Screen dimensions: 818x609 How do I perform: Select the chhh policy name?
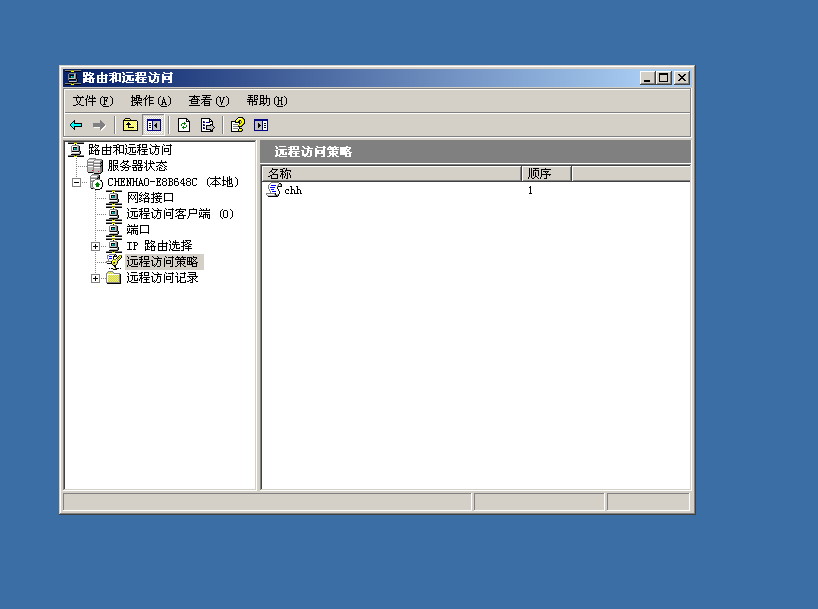(293, 190)
